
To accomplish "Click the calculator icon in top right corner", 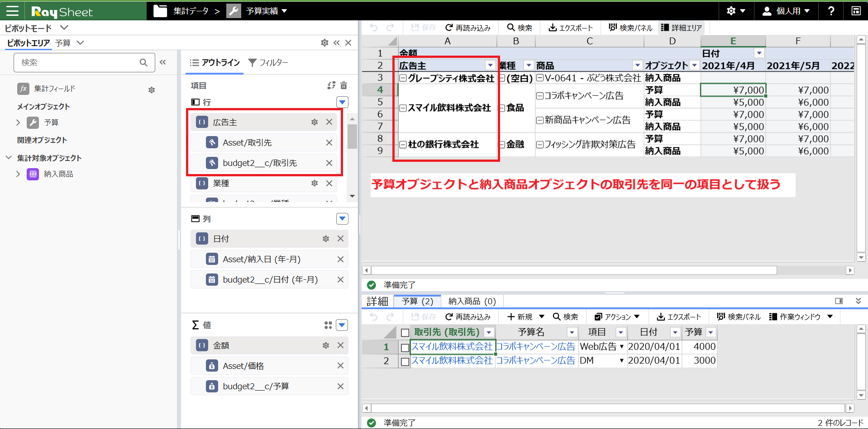I will [856, 11].
